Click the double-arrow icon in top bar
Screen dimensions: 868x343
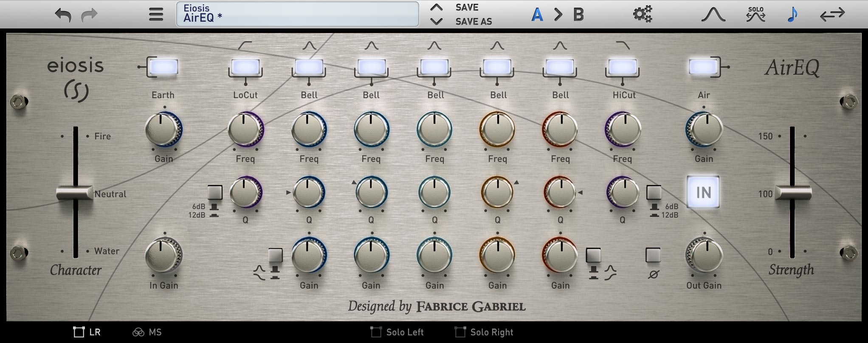tap(832, 15)
